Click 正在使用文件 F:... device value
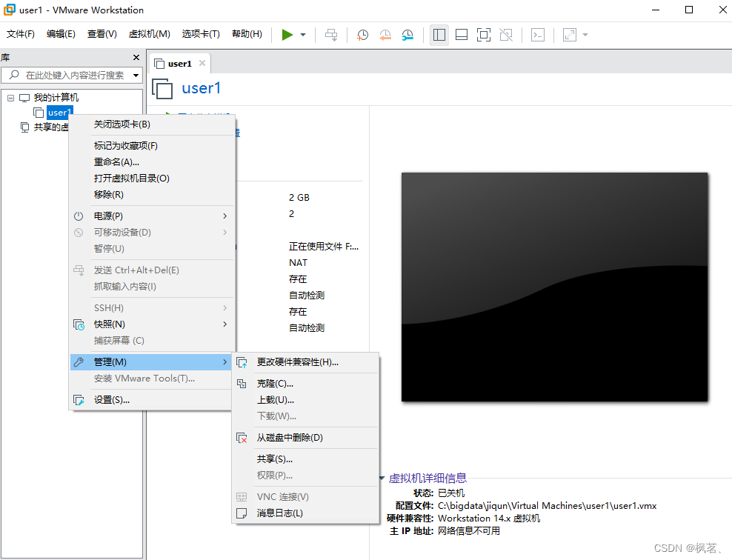The height and width of the screenshot is (560, 732). (324, 247)
